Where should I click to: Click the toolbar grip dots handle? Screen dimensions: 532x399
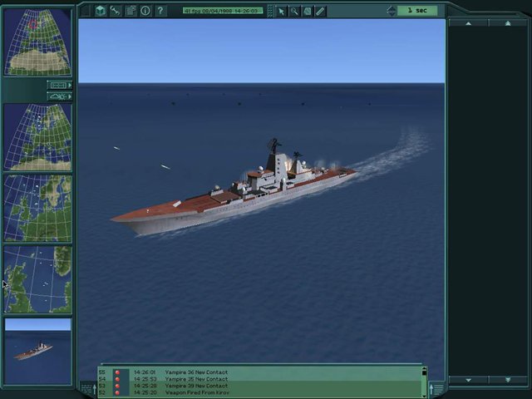coord(269,11)
